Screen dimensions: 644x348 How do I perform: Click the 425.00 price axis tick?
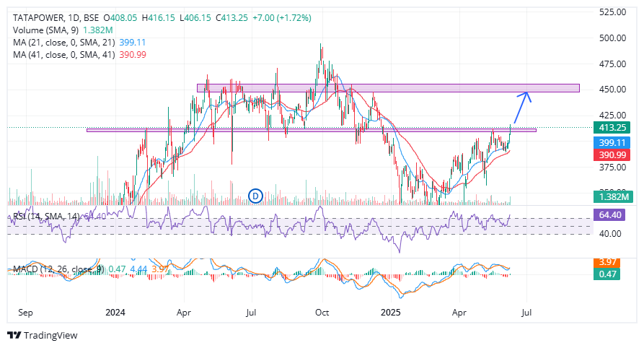[x=612, y=116]
